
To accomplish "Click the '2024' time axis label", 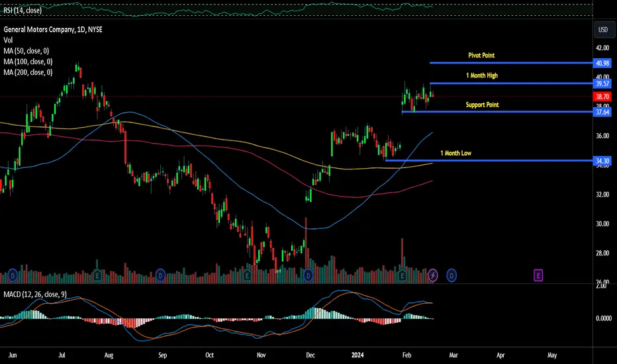I will pyautogui.click(x=357, y=355).
